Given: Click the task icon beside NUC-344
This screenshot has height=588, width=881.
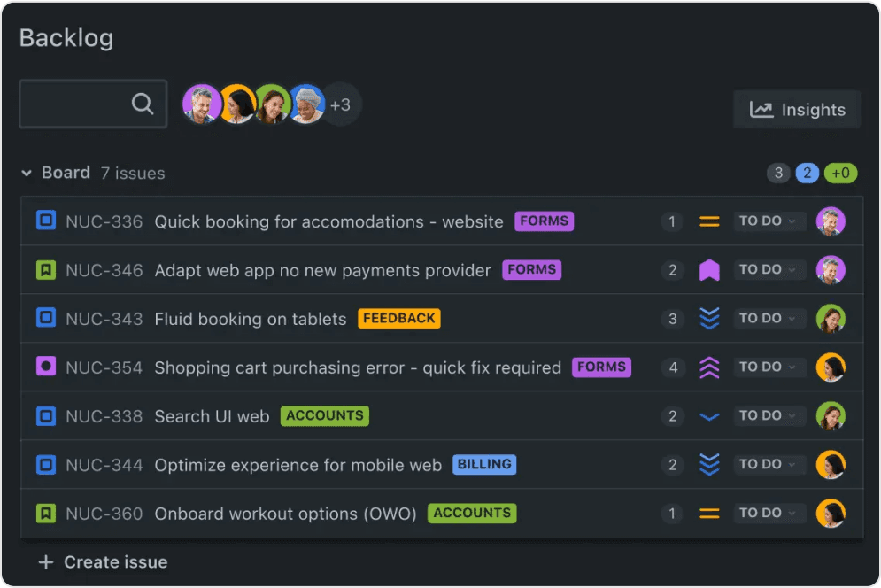Looking at the screenshot, I should click(46, 464).
